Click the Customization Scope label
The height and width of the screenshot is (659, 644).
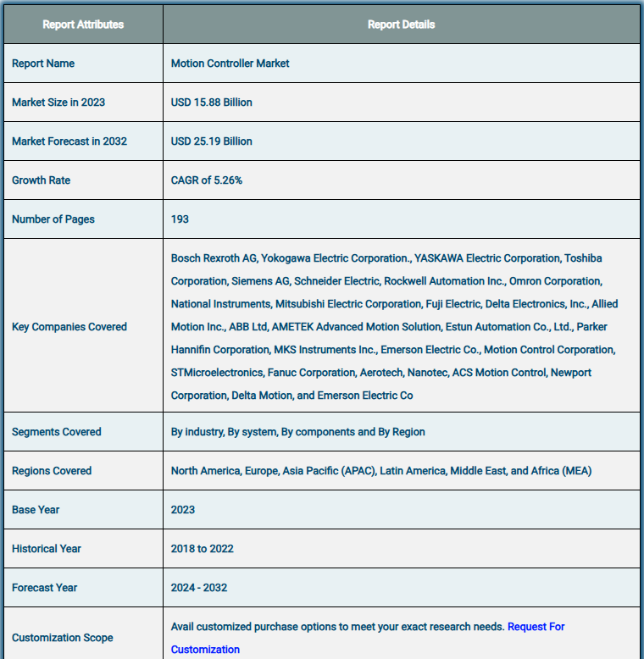coord(63,638)
